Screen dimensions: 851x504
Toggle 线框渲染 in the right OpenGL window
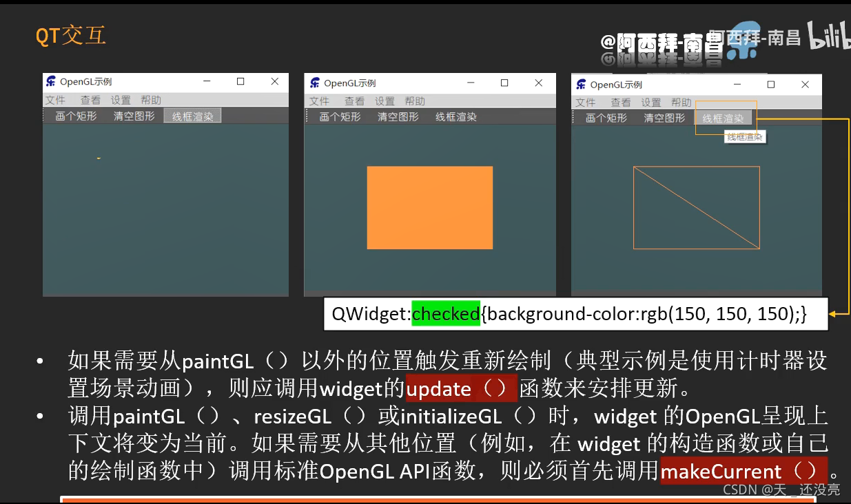(x=723, y=118)
